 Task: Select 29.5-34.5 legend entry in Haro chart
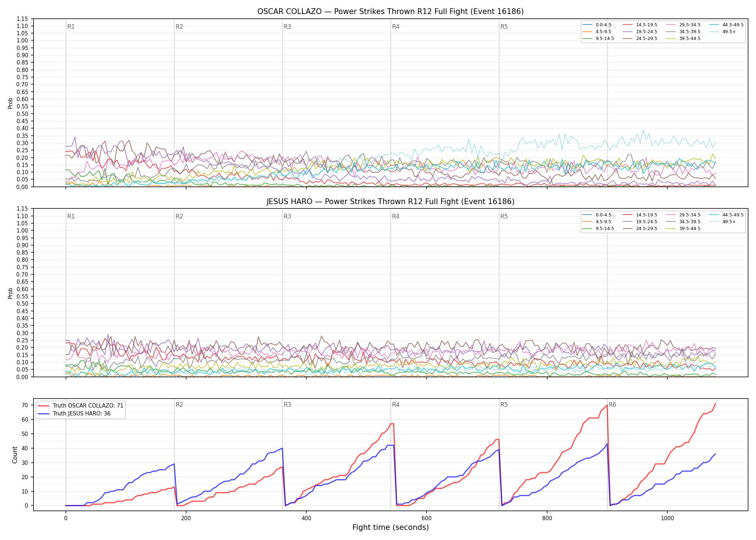tap(683, 215)
